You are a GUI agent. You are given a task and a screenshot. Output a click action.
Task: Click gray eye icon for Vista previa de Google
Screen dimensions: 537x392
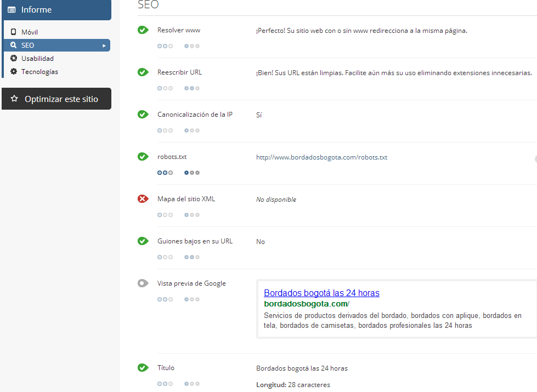[143, 283]
